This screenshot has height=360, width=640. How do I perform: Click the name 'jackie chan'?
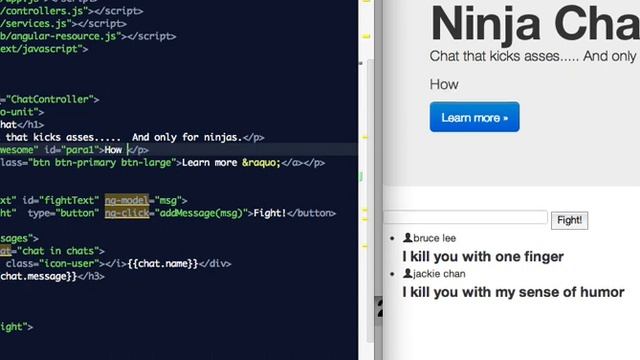tap(439, 274)
